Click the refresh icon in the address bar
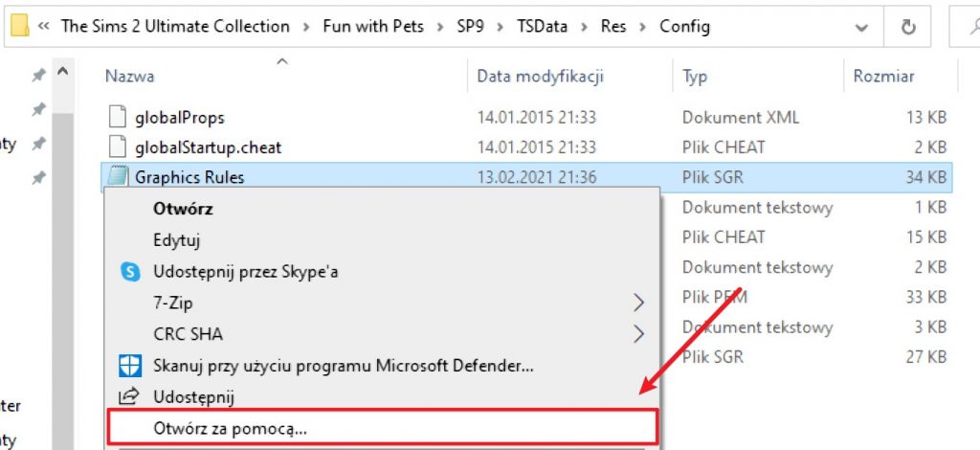 (x=907, y=27)
